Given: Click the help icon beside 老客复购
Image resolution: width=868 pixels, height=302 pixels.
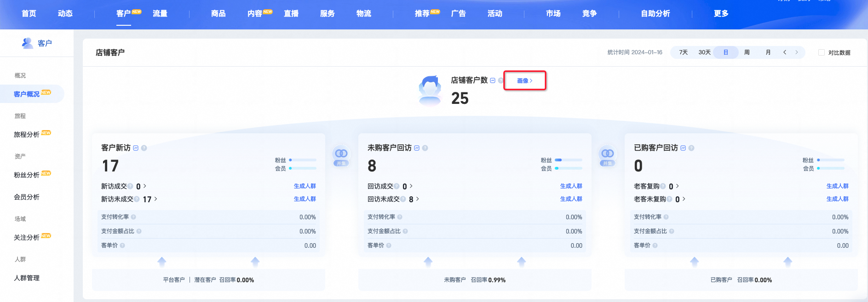Looking at the screenshot, I should coord(663,186).
